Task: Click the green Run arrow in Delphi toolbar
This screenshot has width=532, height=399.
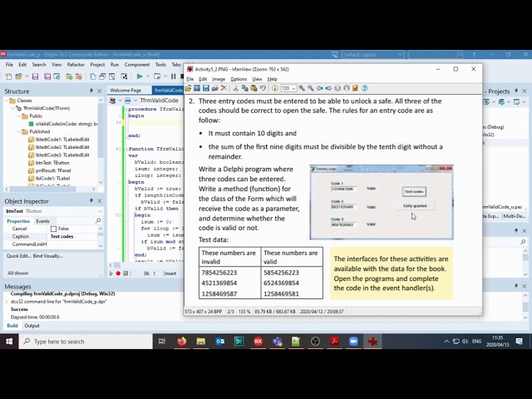Action: [x=140, y=76]
